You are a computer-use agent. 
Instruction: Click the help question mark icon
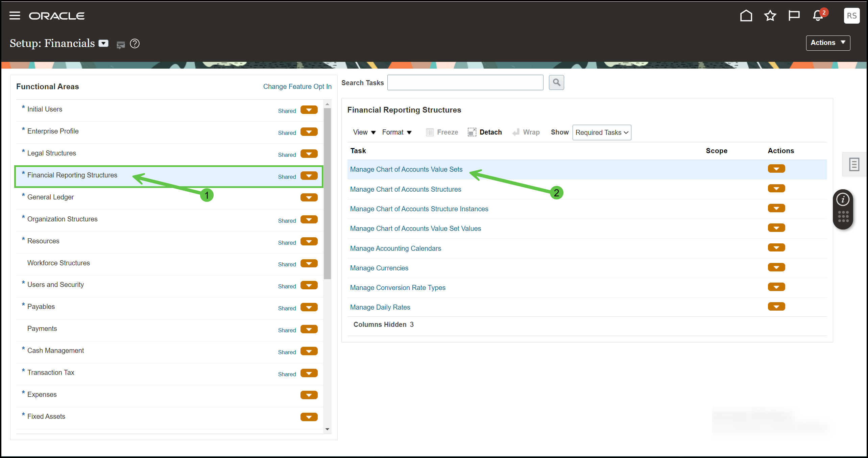coord(135,44)
